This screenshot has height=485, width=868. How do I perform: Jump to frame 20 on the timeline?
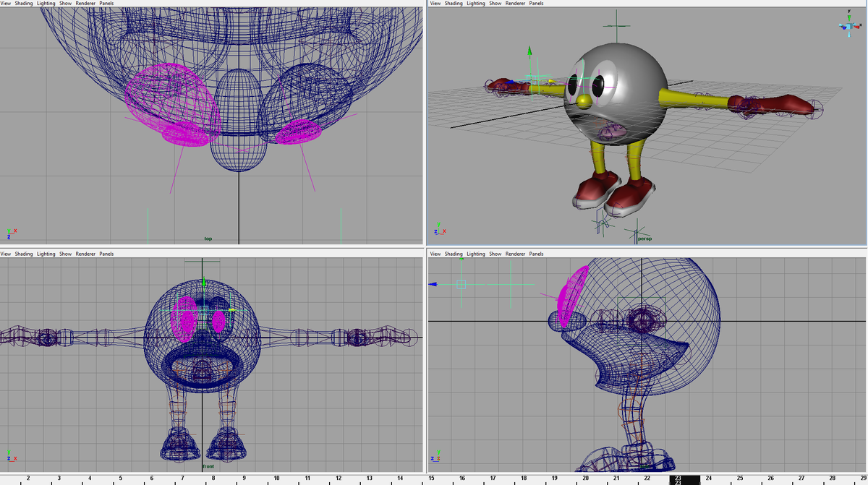(x=586, y=478)
